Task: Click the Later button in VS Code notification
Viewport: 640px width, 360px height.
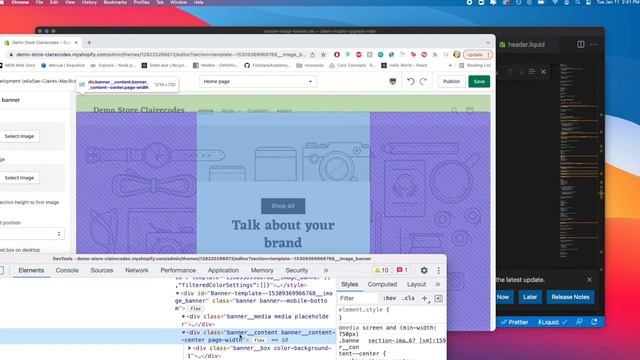Action: click(530, 297)
